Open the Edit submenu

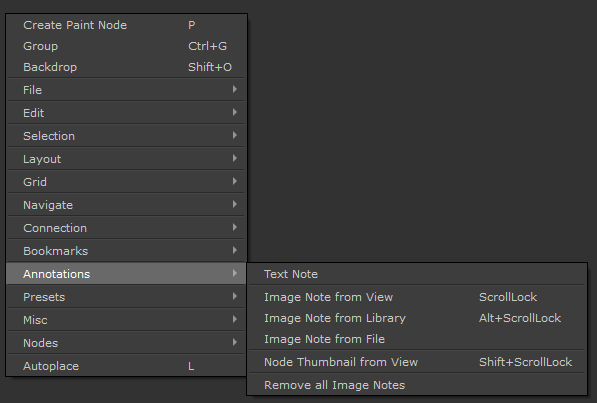click(x=126, y=113)
